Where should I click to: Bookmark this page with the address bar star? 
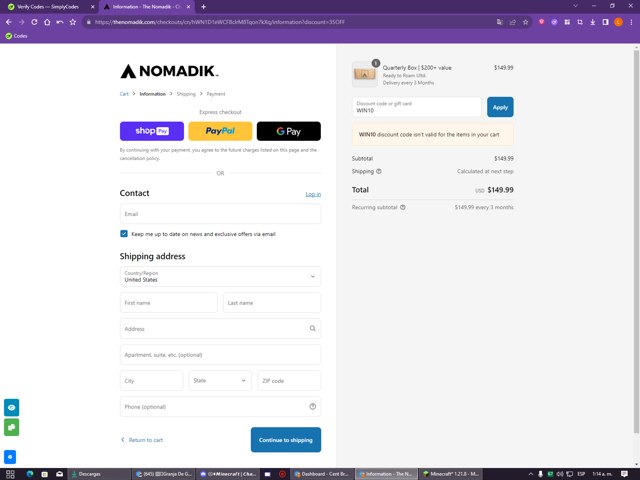tap(526, 22)
